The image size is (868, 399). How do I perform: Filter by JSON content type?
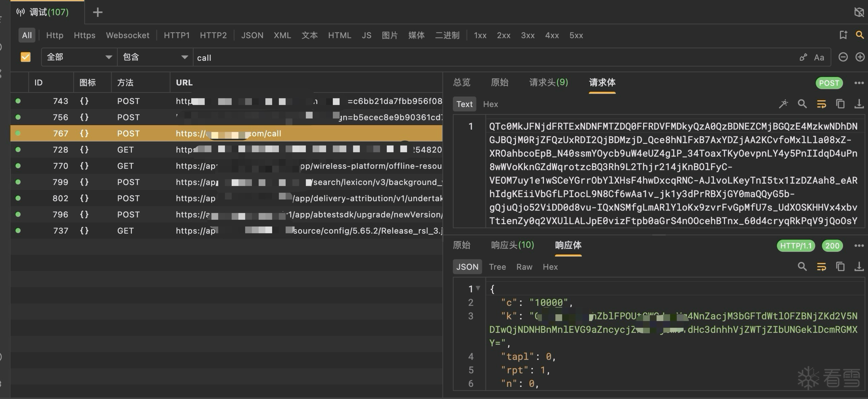tap(252, 35)
